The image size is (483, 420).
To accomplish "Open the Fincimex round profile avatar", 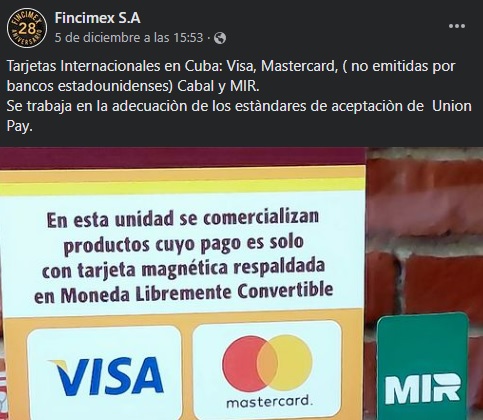I will pos(27,28).
